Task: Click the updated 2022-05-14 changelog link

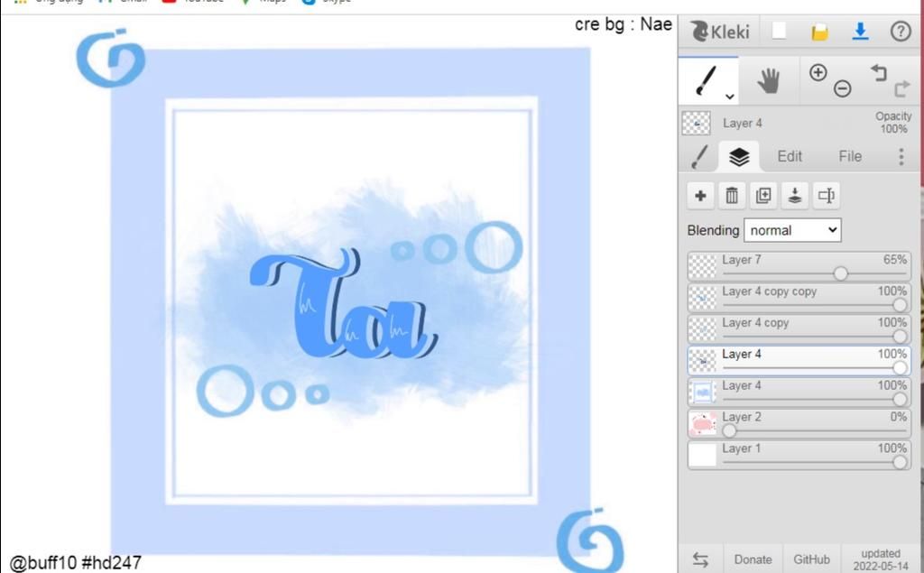Action: pyautogui.click(x=881, y=560)
